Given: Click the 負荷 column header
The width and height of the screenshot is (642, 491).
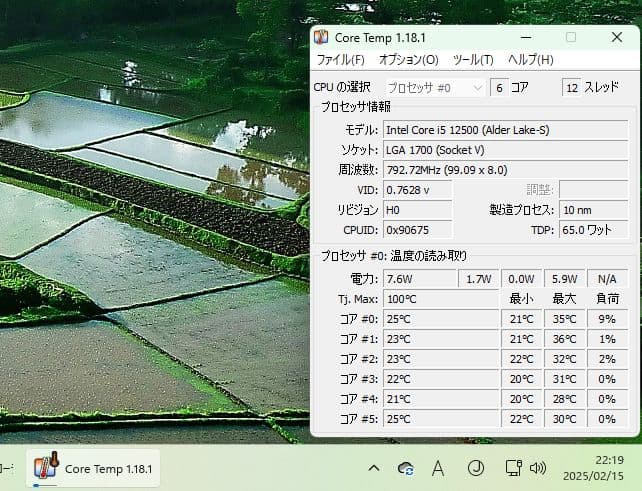Looking at the screenshot, I should 608,299.
